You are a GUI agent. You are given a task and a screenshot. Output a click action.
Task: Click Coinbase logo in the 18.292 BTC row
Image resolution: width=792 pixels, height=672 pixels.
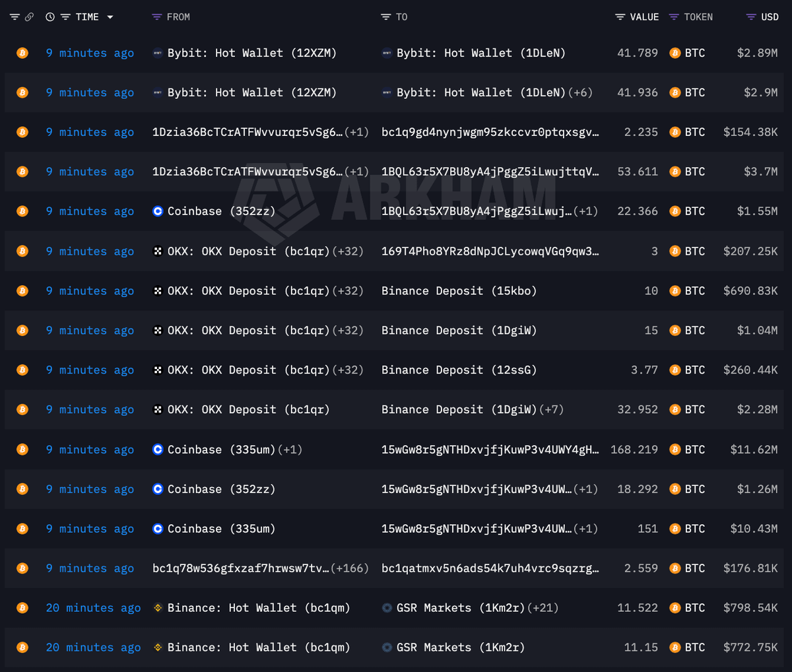(x=158, y=489)
